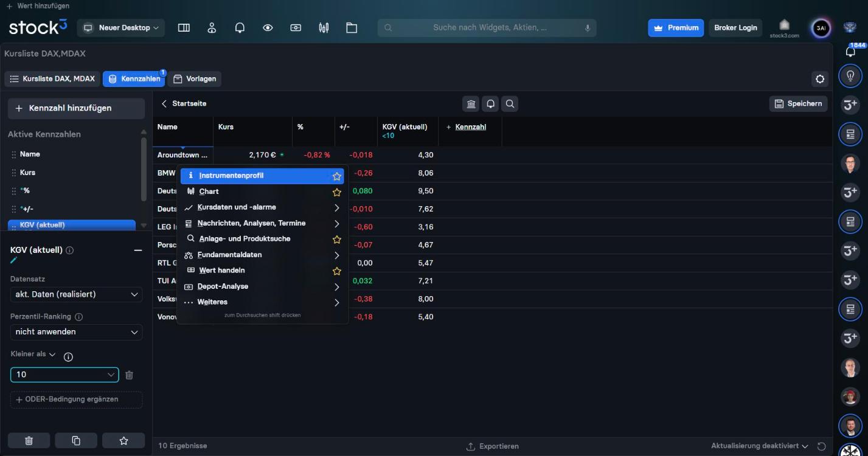Open the widget settings gear icon
868x456 pixels.
pos(820,79)
